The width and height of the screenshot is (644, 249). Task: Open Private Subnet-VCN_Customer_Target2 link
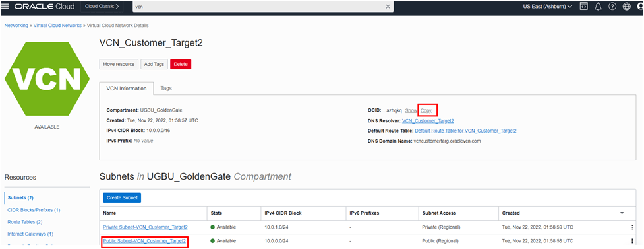tap(146, 227)
